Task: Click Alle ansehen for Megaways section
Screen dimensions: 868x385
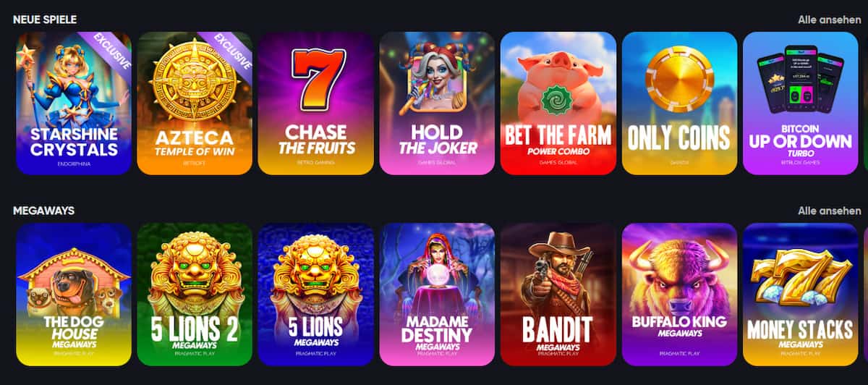Action: click(829, 211)
